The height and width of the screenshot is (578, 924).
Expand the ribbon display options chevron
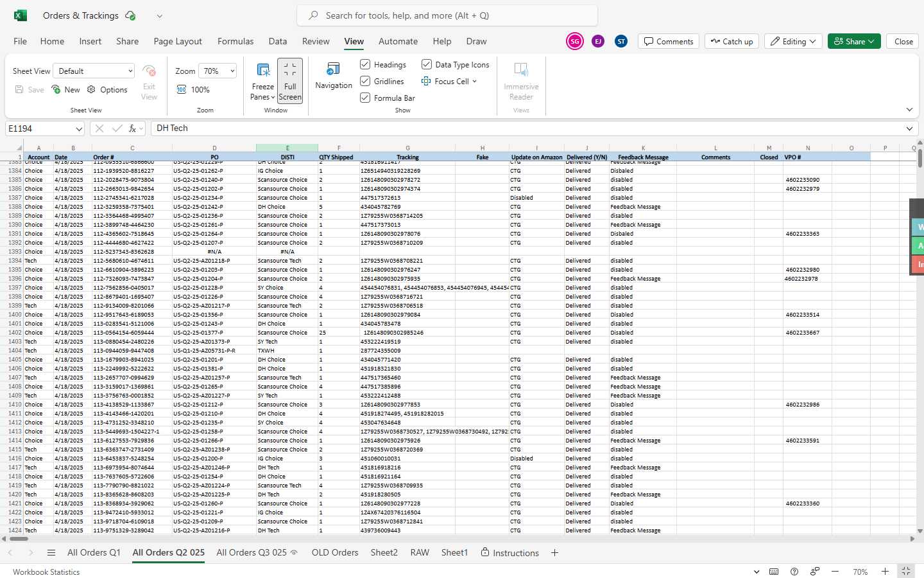coord(909,110)
